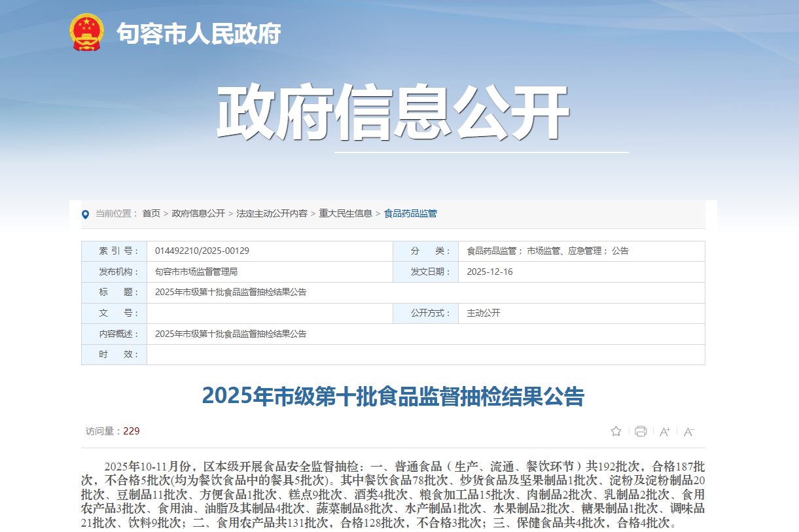This screenshot has width=799, height=532.
Task: Open 重大民生信息 breadcrumb link
Action: (x=346, y=213)
